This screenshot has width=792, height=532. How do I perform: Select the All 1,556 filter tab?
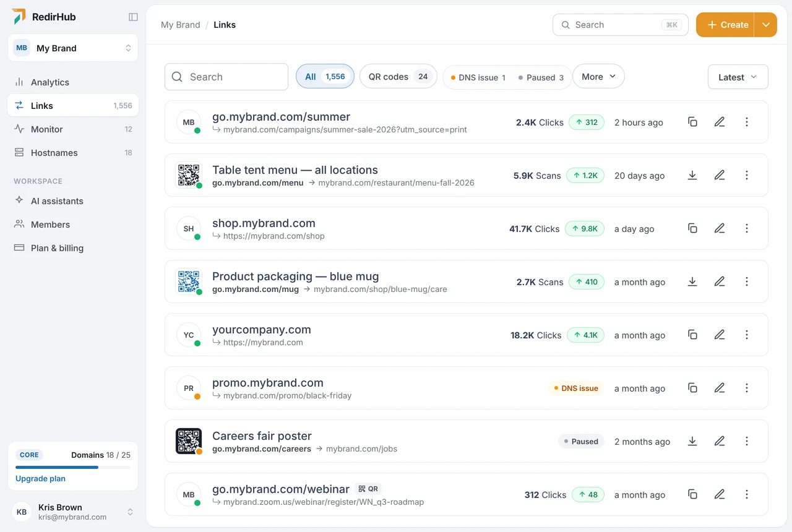pyautogui.click(x=325, y=77)
